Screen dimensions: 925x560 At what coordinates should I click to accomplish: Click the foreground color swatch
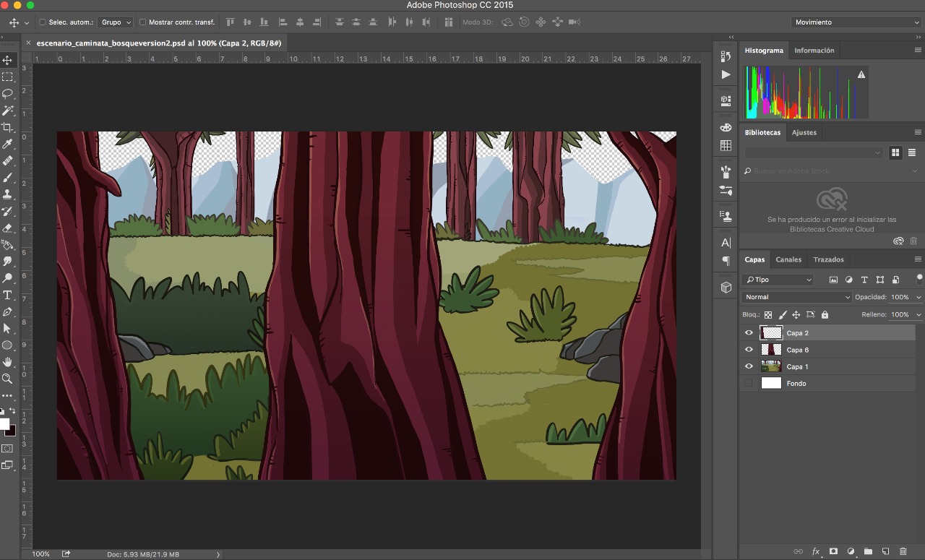[4, 424]
